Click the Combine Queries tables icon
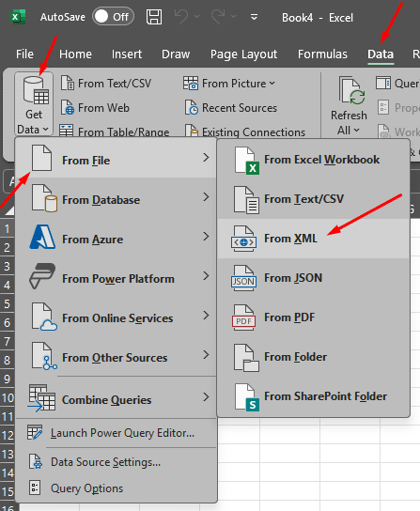Image resolution: width=420 pixels, height=511 pixels. tap(41, 398)
